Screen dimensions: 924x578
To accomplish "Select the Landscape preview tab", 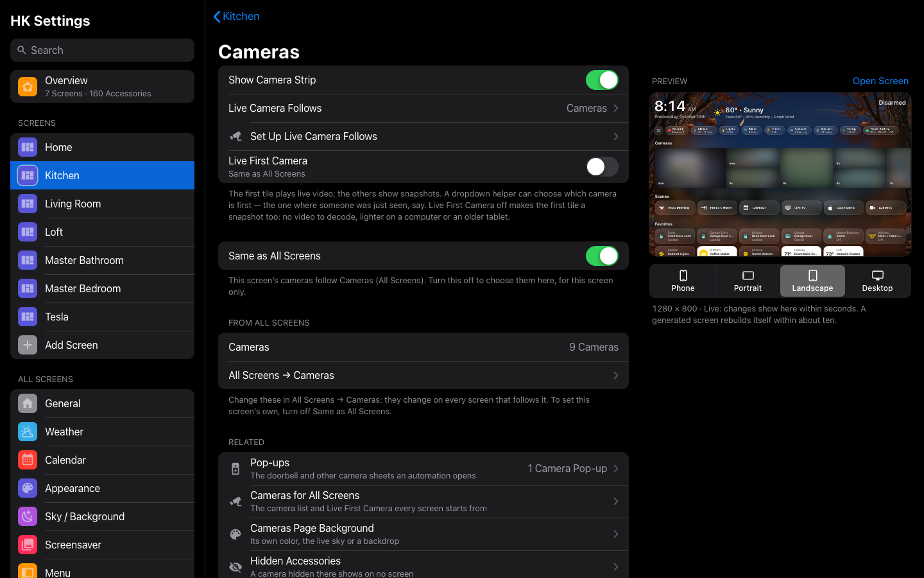I will point(812,281).
